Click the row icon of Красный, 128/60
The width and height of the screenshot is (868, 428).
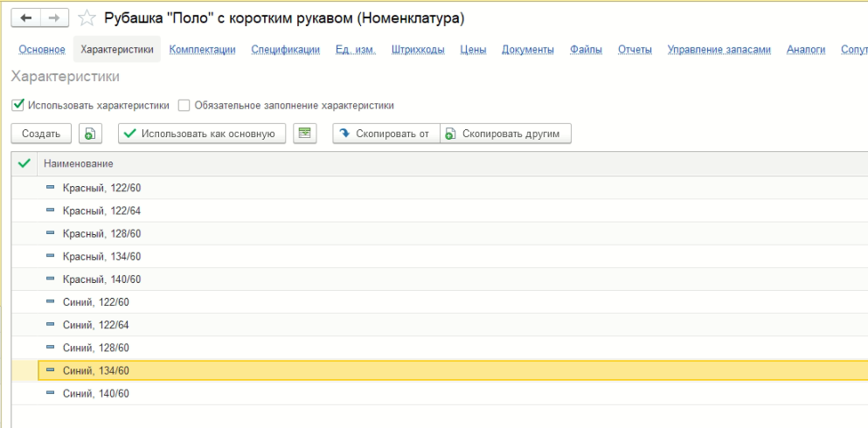tap(51, 233)
